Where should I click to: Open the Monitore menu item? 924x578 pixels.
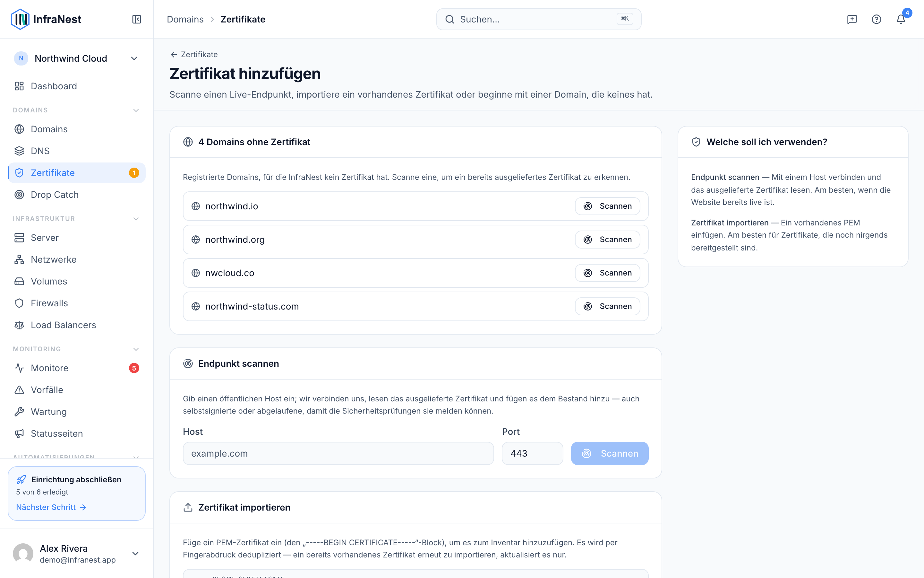pyautogui.click(x=76, y=368)
